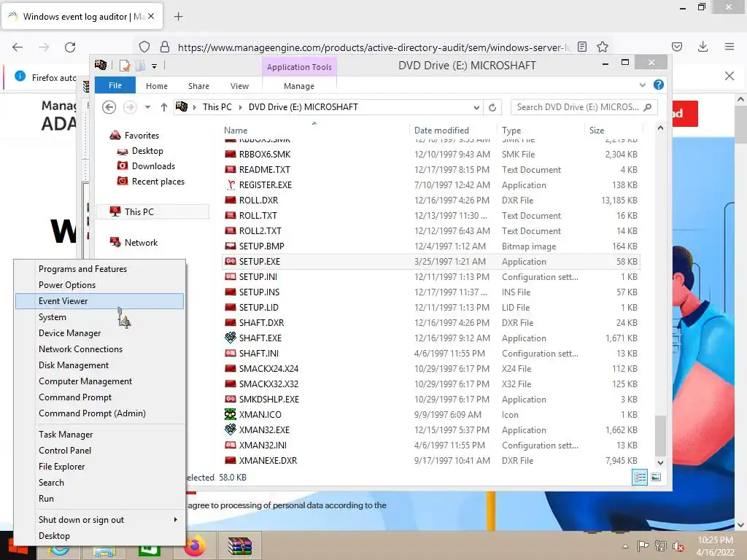Viewport: 747px width, 560px height.
Task: Select the REGISTER.EXE file icon
Action: 230,184
